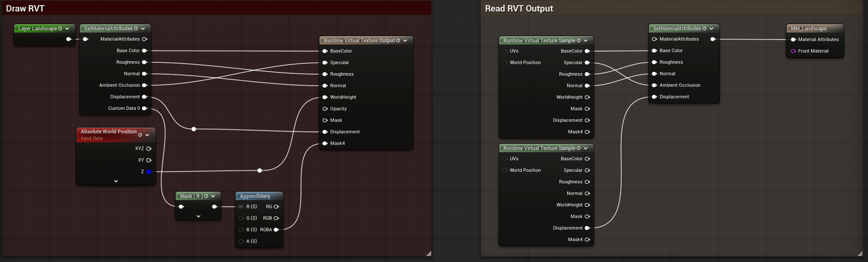868x262 pixels.
Task: Toggle preview icon on GetMaterialAttributes node title
Action: pyautogui.click(x=136, y=29)
